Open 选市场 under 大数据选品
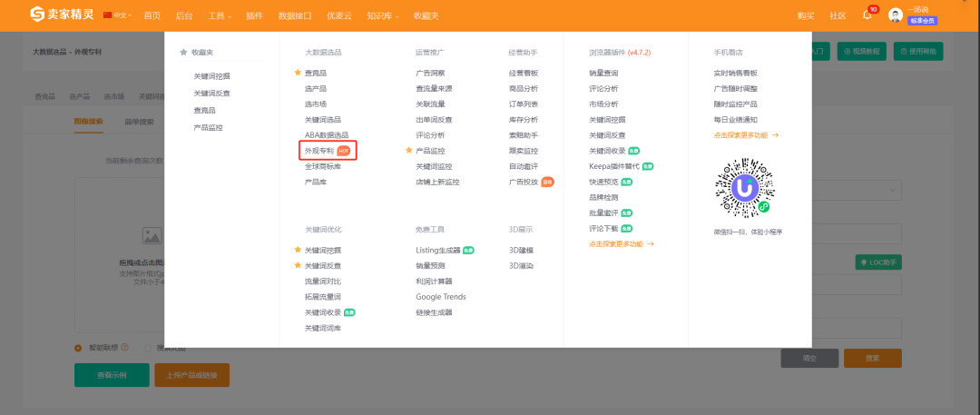 [x=316, y=104]
